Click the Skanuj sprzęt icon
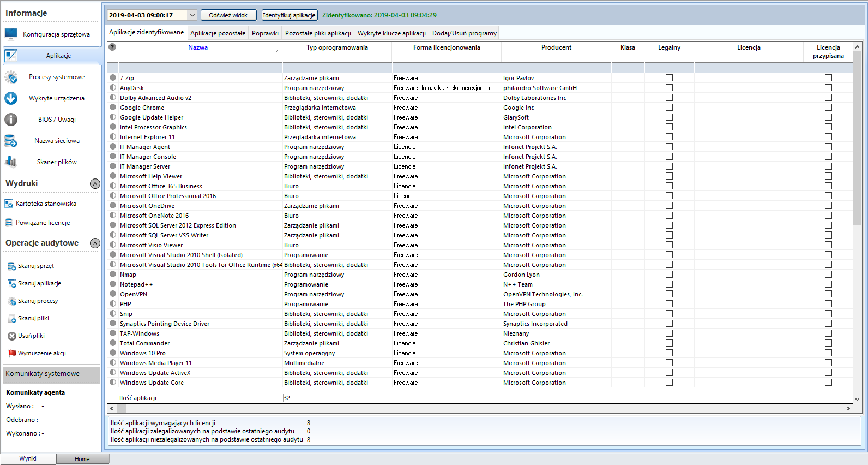 click(12, 266)
